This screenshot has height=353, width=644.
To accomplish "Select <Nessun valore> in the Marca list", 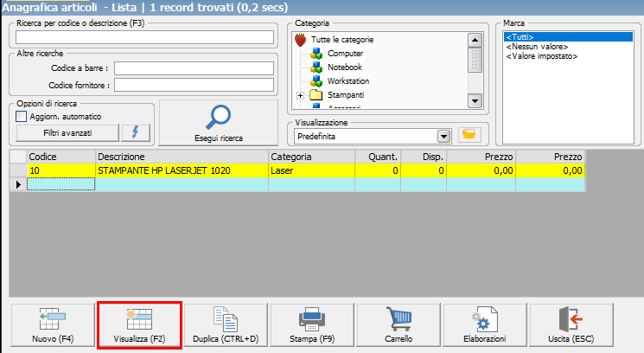I will tap(537, 47).
